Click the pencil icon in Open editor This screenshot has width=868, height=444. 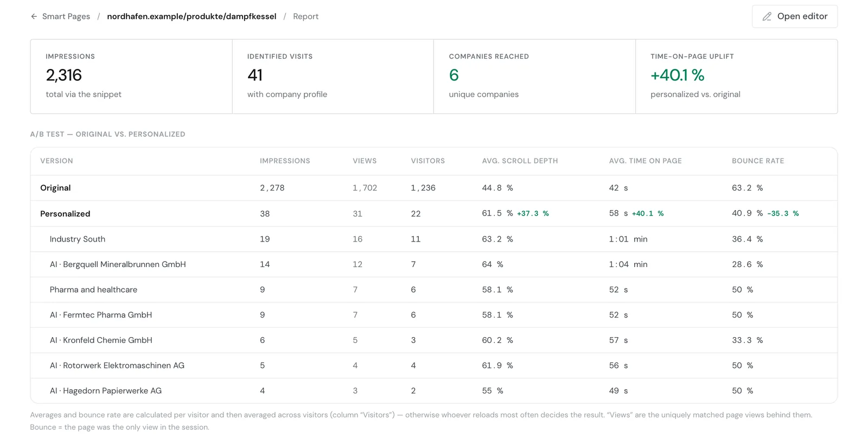coord(767,17)
